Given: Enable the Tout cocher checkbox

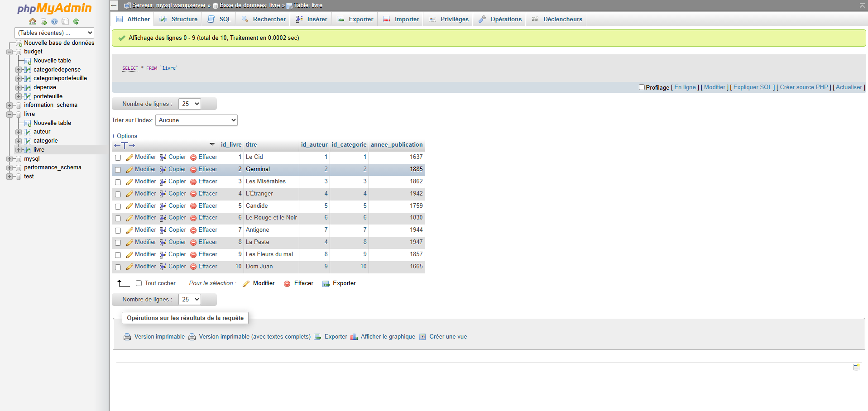Looking at the screenshot, I should click(139, 283).
